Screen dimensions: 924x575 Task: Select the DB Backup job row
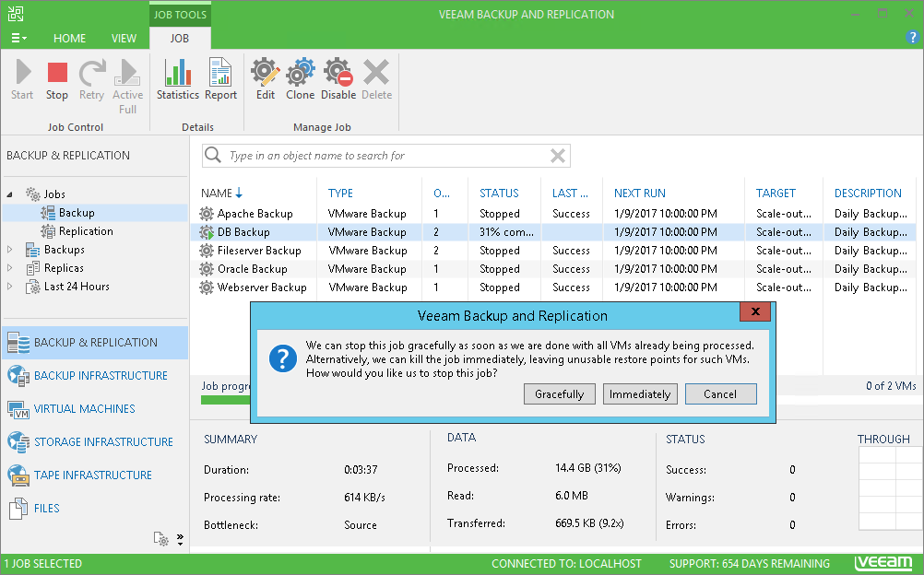[x=553, y=232]
